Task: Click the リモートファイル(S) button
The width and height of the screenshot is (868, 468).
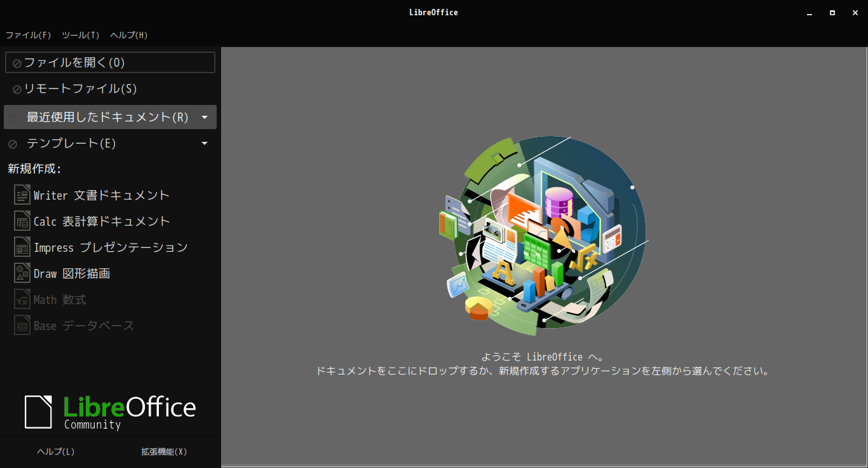Action: [x=110, y=89]
